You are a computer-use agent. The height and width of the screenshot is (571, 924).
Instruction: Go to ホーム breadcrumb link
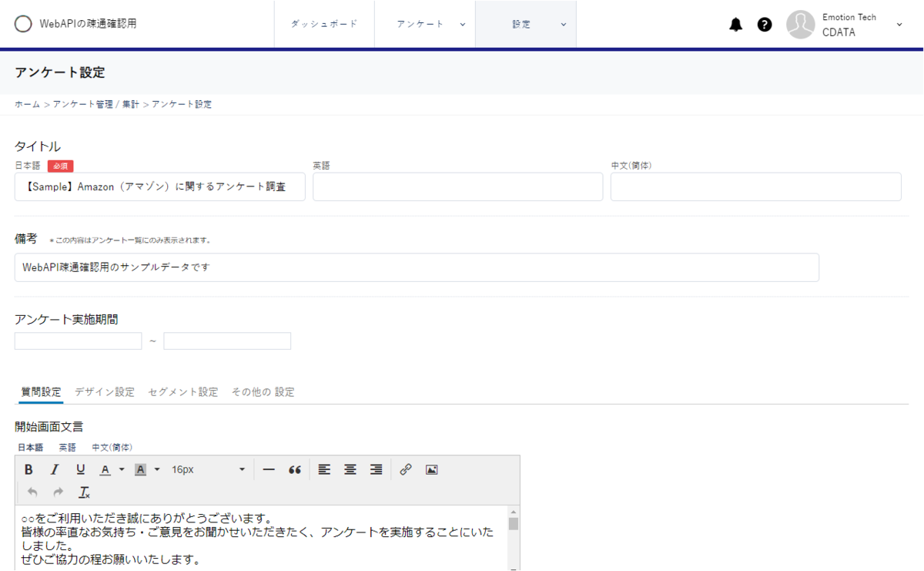27,104
